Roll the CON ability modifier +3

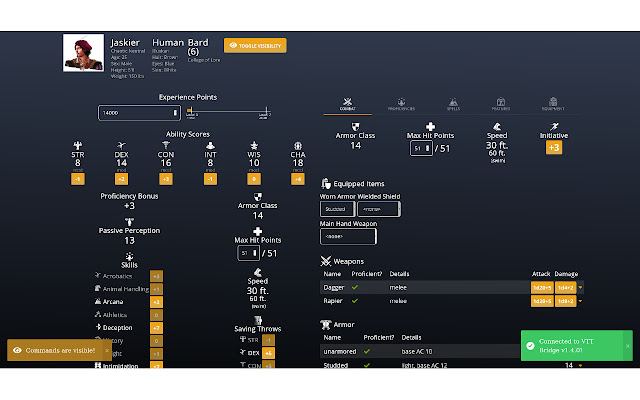(166, 179)
